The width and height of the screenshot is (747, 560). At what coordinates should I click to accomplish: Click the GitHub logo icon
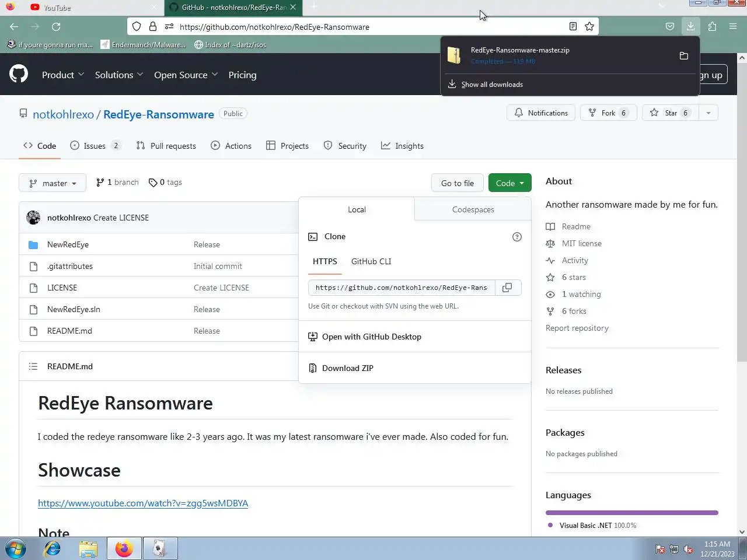19,74
